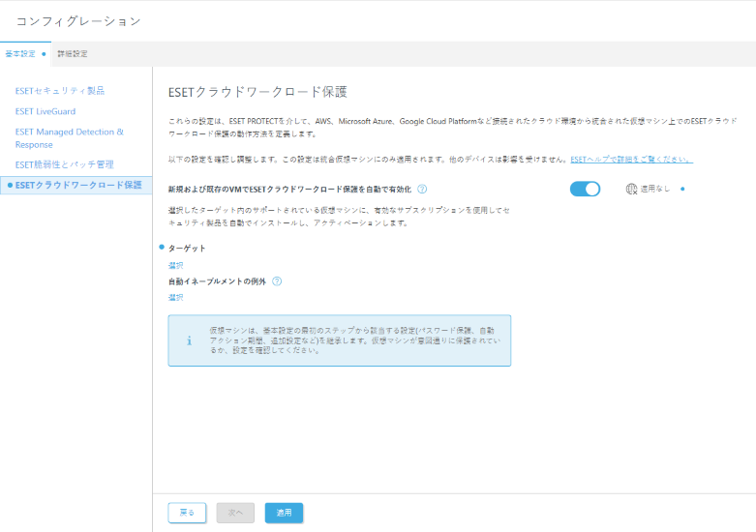Viewport: 756px width, 532px height.
Task: Click the 次へ button
Action: pyautogui.click(x=235, y=513)
